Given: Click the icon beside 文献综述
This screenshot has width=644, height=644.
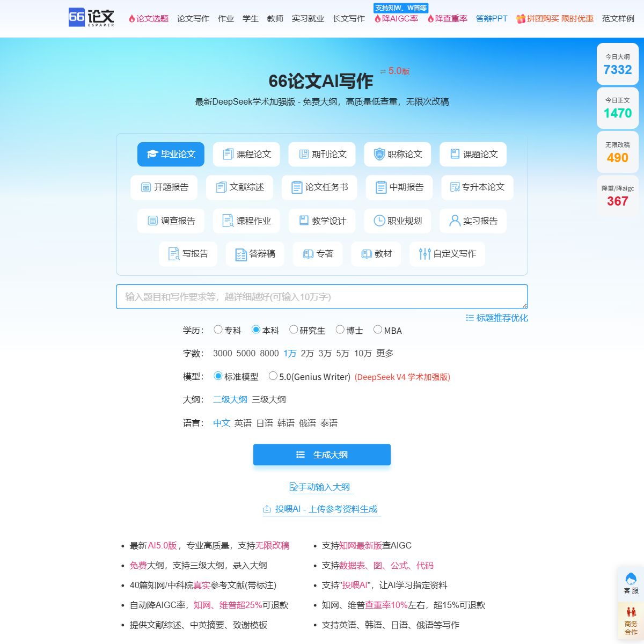Looking at the screenshot, I should (221, 187).
